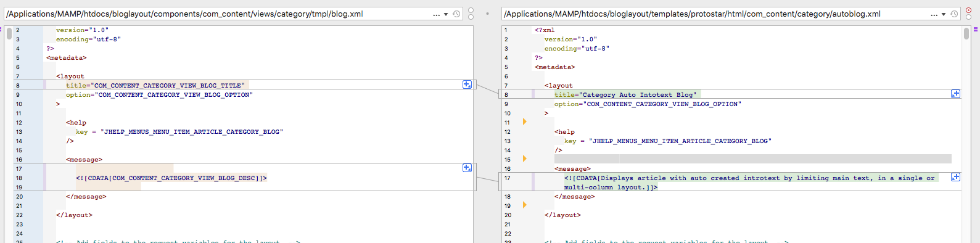Open the recent files dropdown for right path
The height and width of the screenshot is (243, 980).
pyautogui.click(x=944, y=14)
